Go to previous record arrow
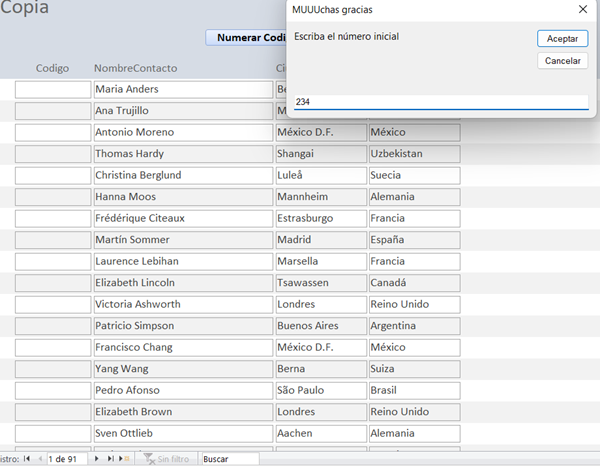Screen dimensions: 600x466 click(x=40, y=458)
